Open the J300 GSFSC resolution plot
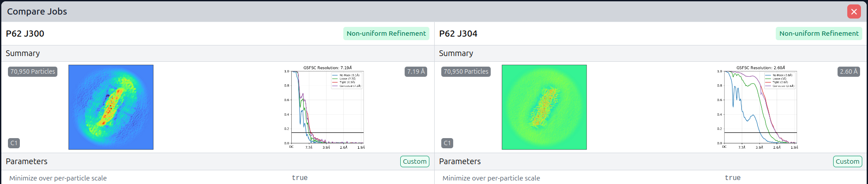868x184 pixels. [x=324, y=107]
